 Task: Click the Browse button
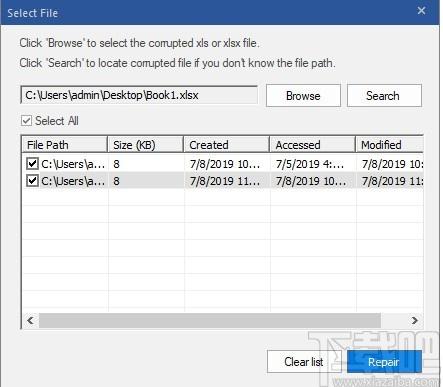click(x=303, y=96)
